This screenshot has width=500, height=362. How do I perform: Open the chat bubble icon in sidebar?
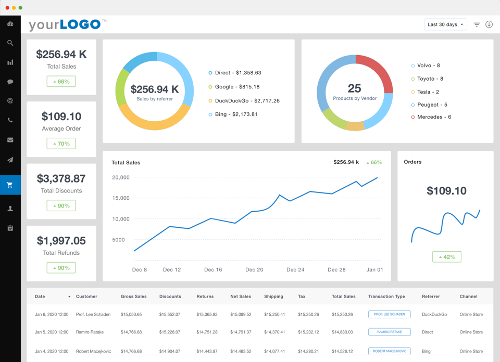point(10,82)
